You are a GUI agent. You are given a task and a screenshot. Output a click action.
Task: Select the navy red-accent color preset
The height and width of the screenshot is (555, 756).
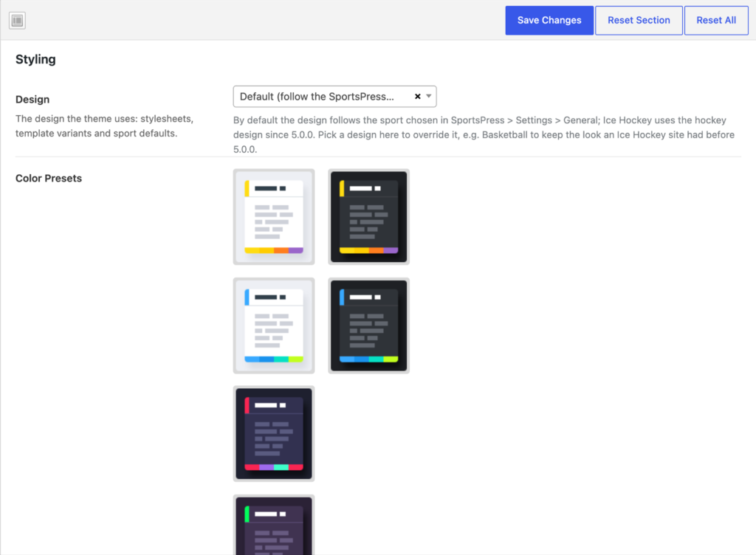point(274,434)
